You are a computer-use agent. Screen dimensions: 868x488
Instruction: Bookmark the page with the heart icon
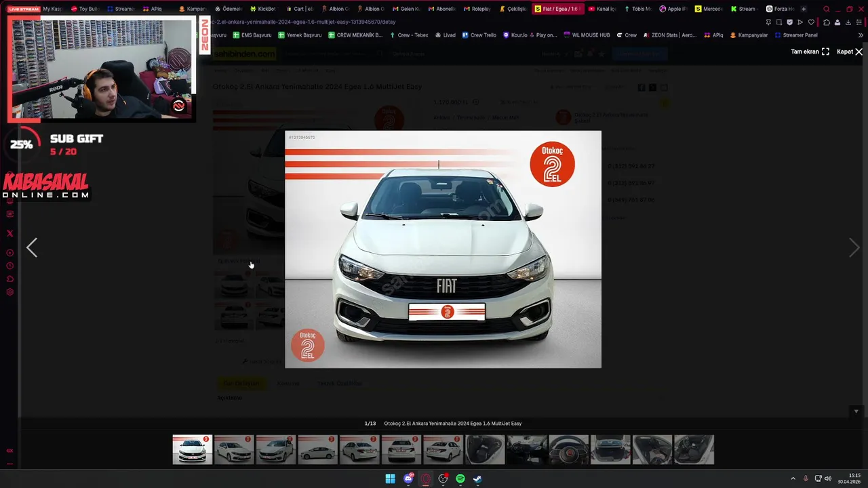pyautogui.click(x=811, y=22)
